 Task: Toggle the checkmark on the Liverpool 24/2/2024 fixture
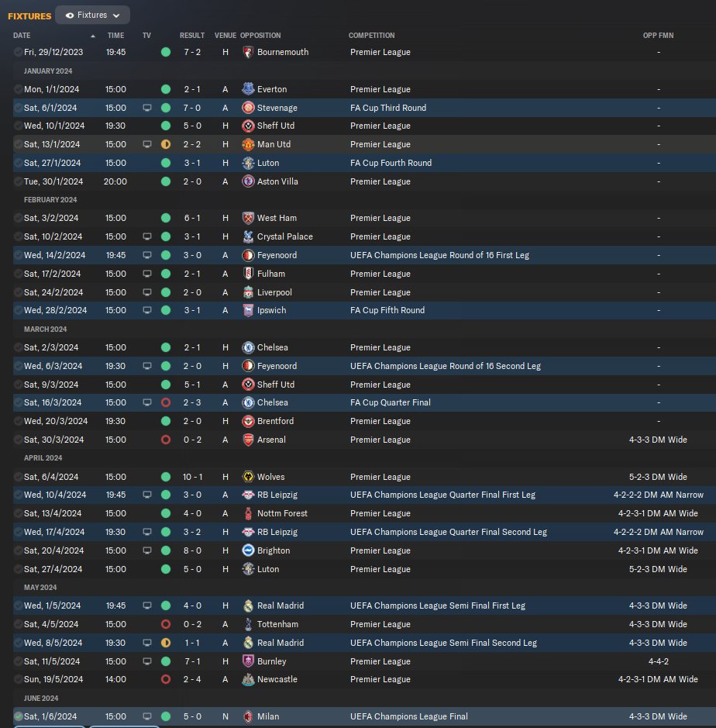18,292
